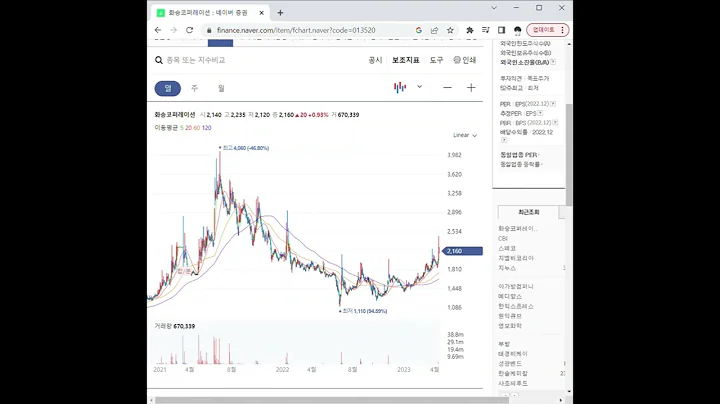This screenshot has width=720, height=404.
Task: Toggle the browser side panel icon
Action: pyautogui.click(x=501, y=30)
